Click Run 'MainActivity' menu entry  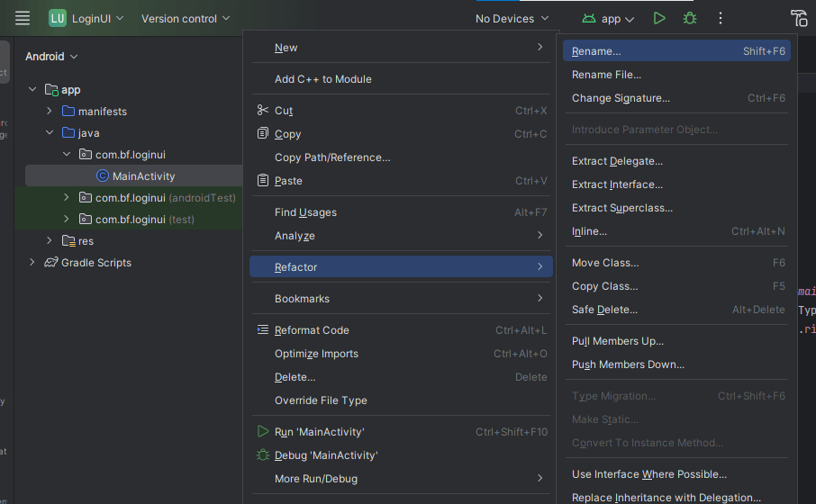[319, 432]
